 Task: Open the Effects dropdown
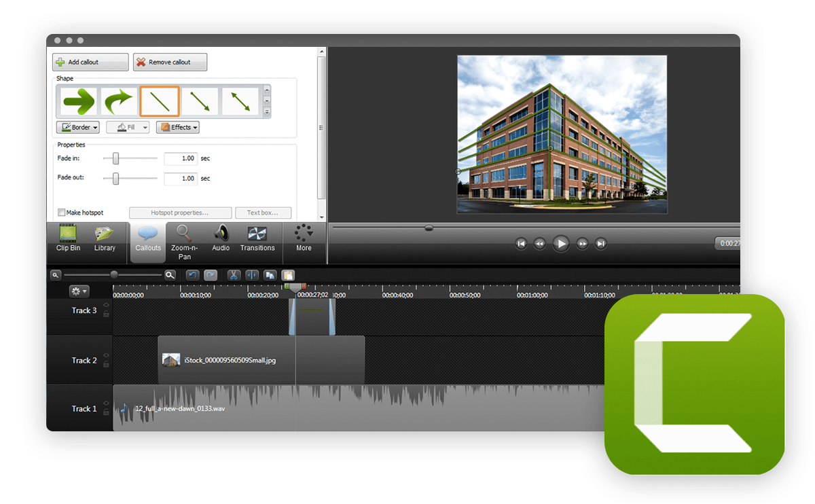(x=178, y=127)
